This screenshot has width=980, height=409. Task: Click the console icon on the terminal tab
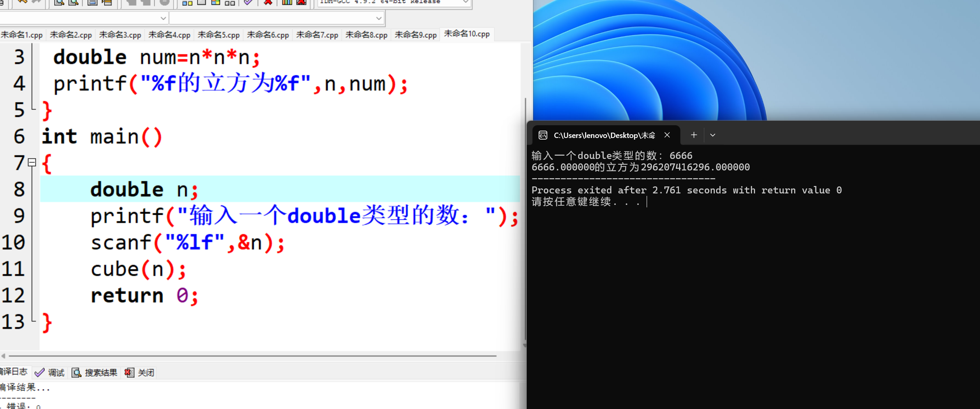click(x=543, y=135)
